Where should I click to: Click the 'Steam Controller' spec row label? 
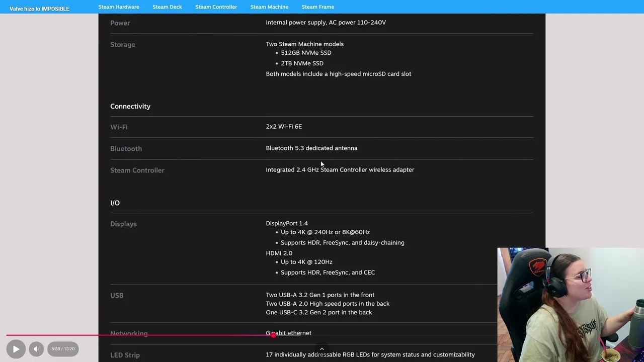coord(137,170)
